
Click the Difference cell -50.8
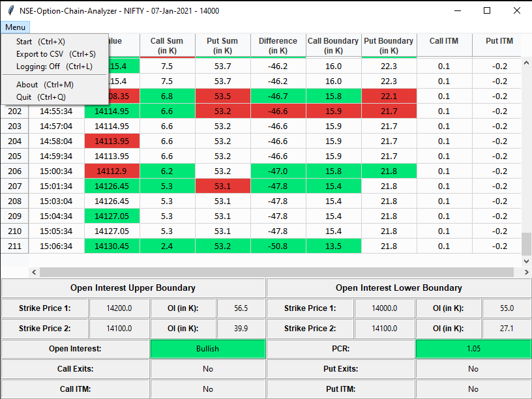(278, 246)
